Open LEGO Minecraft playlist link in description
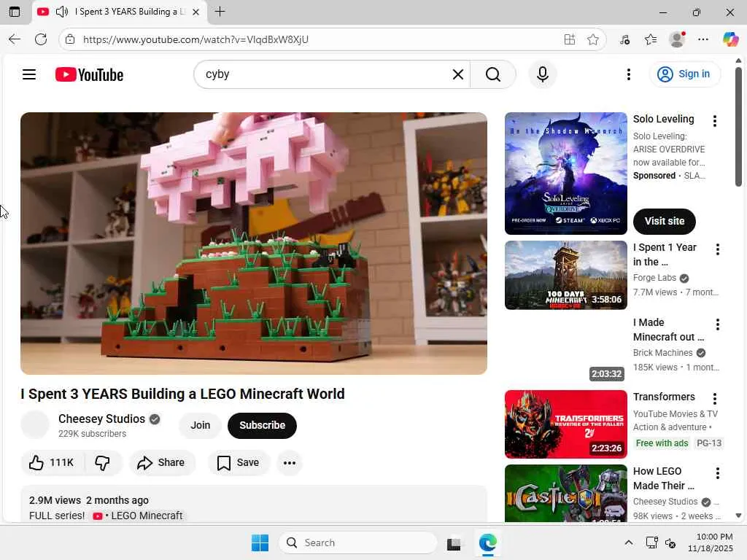Viewport: 747px width, 560px height. [138, 516]
